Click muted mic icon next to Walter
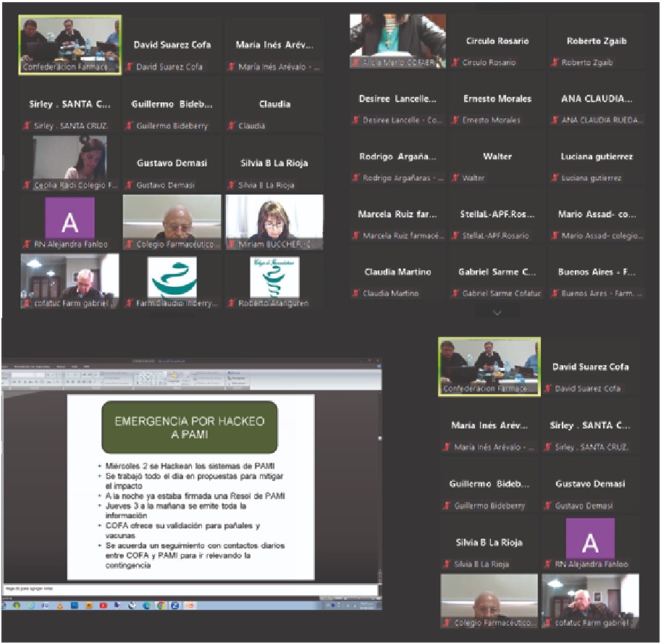This screenshot has height=644, width=661. click(455, 178)
